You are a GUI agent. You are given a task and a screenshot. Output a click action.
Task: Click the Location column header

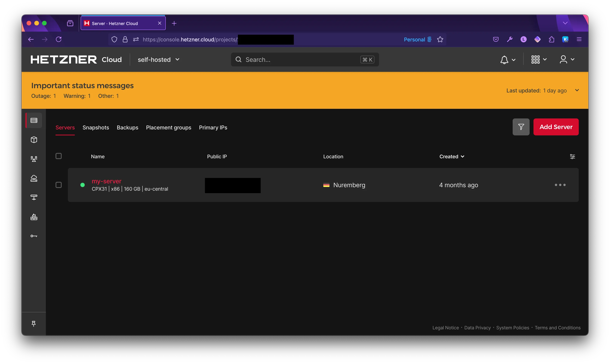333,157
